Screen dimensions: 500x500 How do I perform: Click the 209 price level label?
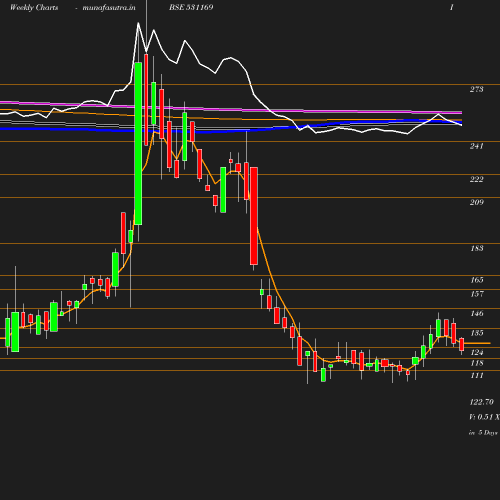[476, 202]
